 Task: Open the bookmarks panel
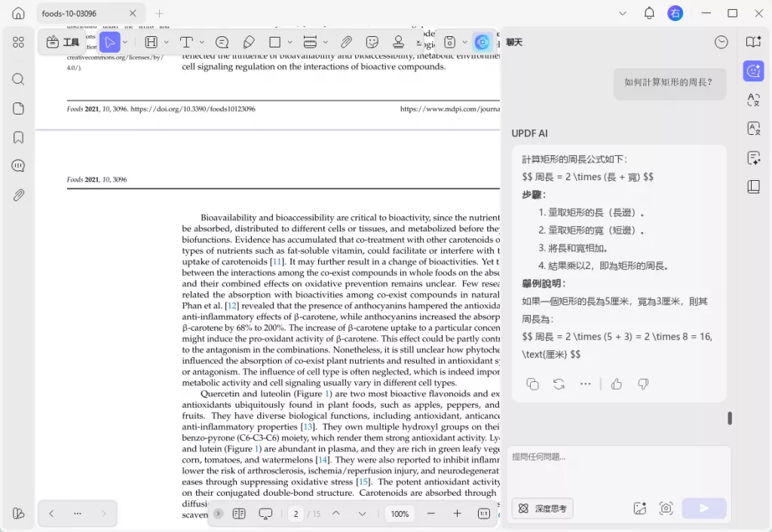click(18, 137)
